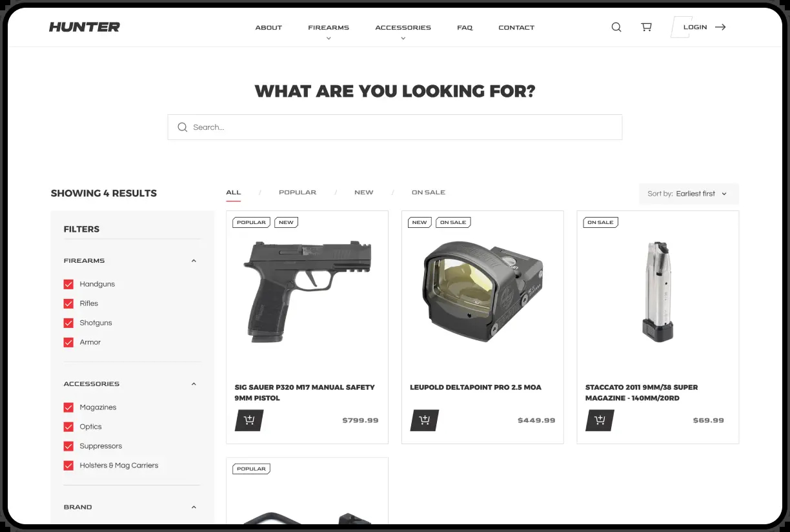Open the shopping cart icon in header
Image resolution: width=790 pixels, height=532 pixels.
pos(646,27)
